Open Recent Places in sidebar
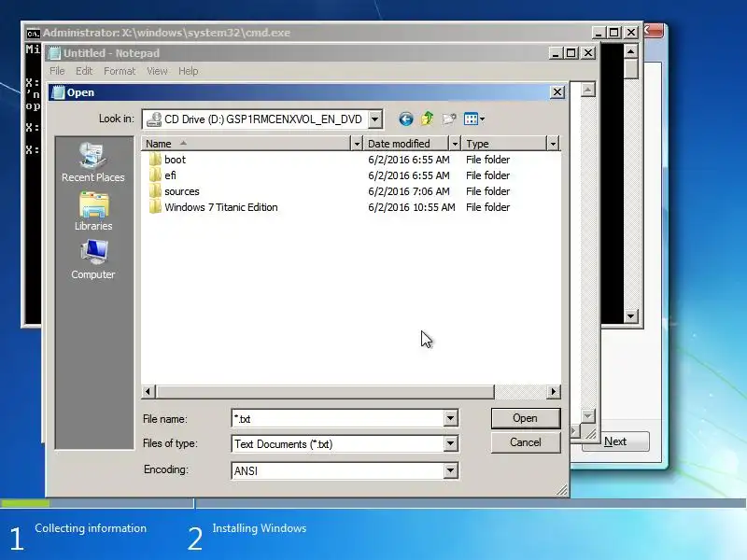Image resolution: width=747 pixels, height=560 pixels. (92, 162)
